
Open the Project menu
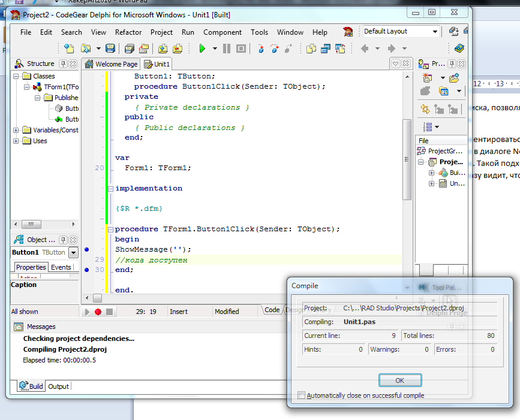[161, 32]
